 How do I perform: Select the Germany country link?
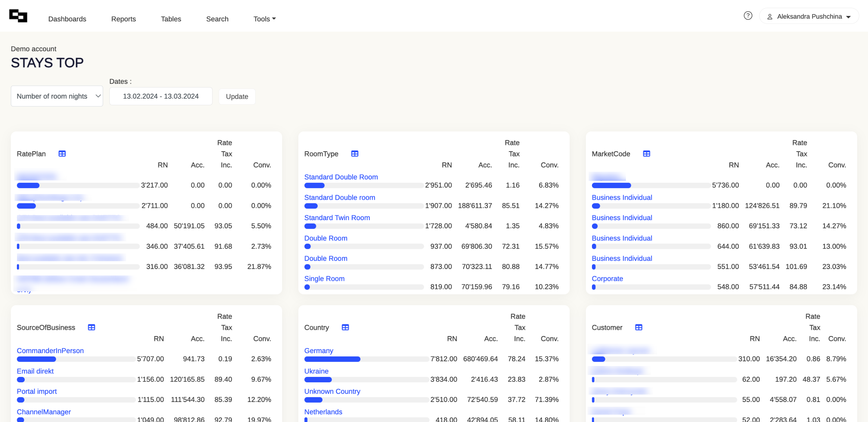point(318,351)
